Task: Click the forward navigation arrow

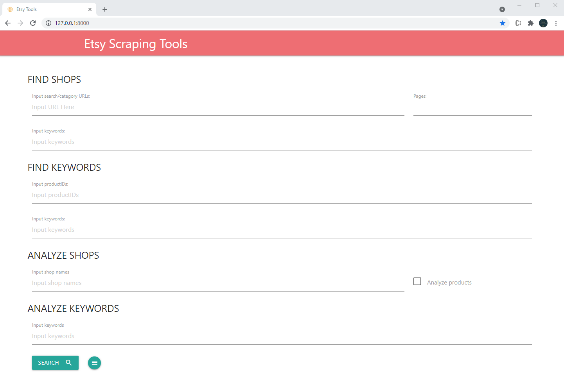Action: point(20,23)
